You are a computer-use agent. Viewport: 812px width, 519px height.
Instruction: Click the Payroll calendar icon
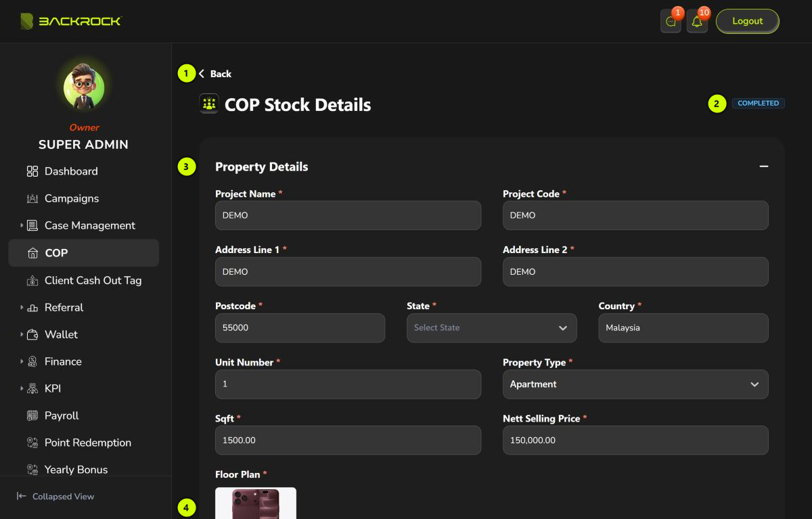click(32, 415)
